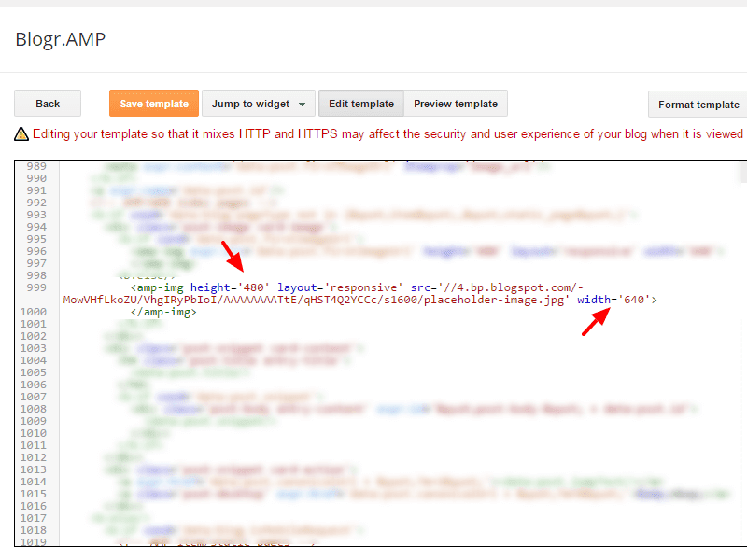Click the Format template button
Image resolution: width=747 pixels, height=560 pixels.
(x=698, y=105)
